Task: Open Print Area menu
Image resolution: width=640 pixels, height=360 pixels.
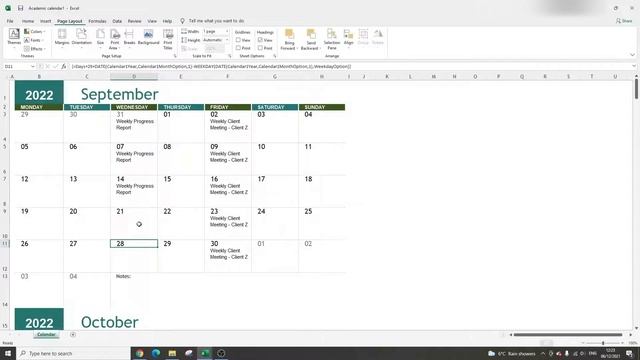Action: (115, 39)
